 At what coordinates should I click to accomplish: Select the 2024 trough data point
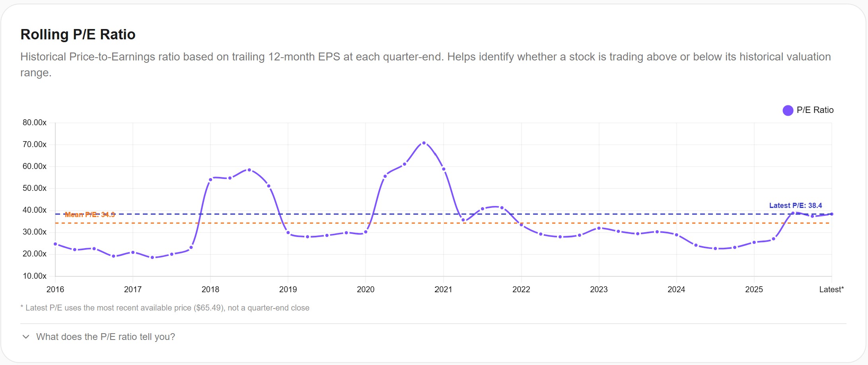[716, 248]
